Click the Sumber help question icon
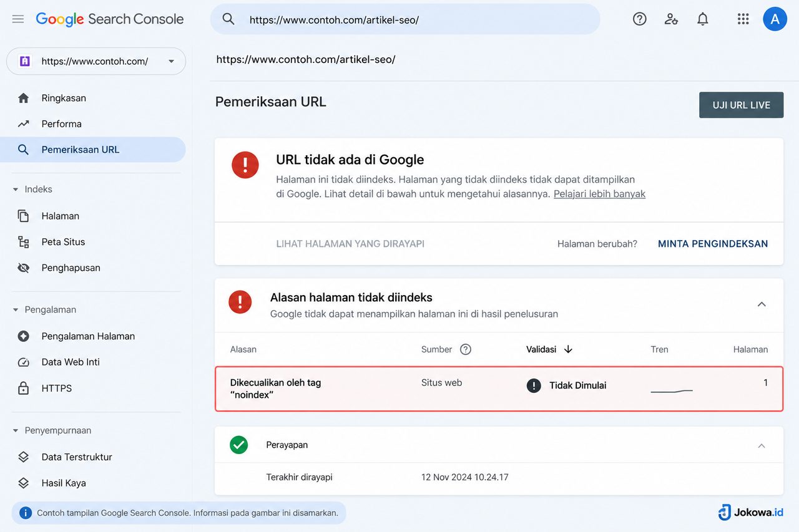Screen dimensions: 799x532 (x=466, y=349)
